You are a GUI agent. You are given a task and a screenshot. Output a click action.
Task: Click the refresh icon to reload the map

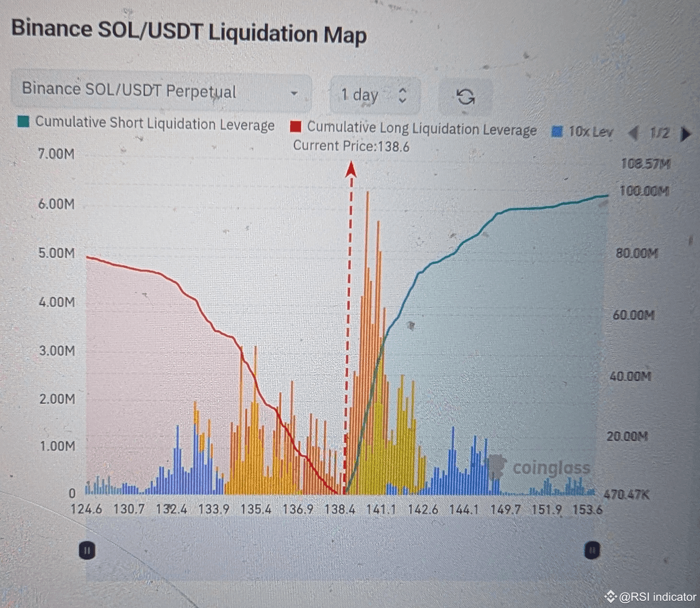click(x=466, y=97)
